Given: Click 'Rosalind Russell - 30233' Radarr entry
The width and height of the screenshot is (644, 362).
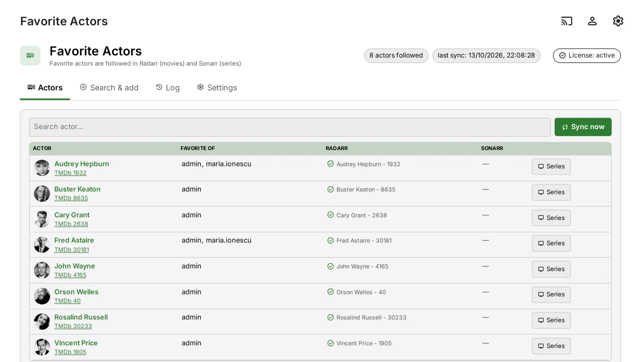Looking at the screenshot, I should 371,317.
